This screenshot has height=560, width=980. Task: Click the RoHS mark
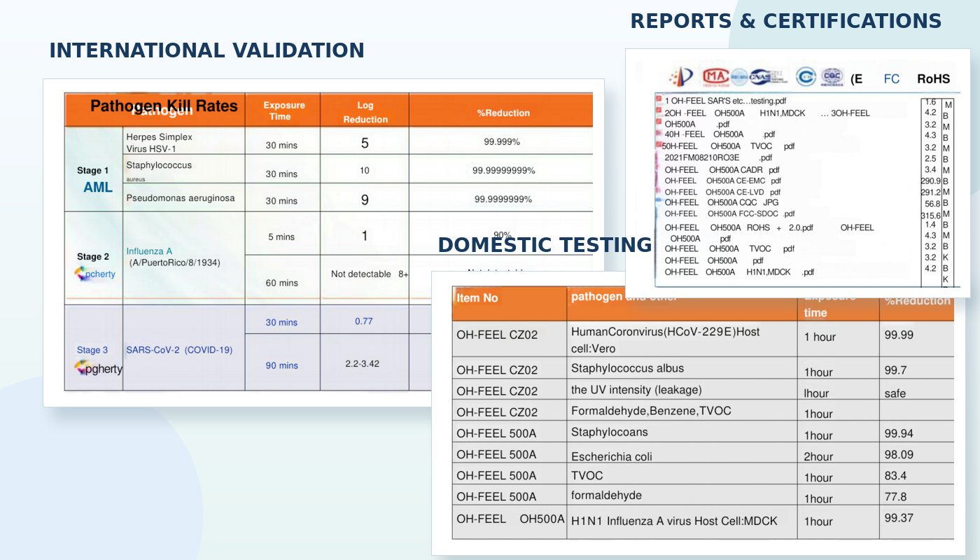pyautogui.click(x=934, y=79)
